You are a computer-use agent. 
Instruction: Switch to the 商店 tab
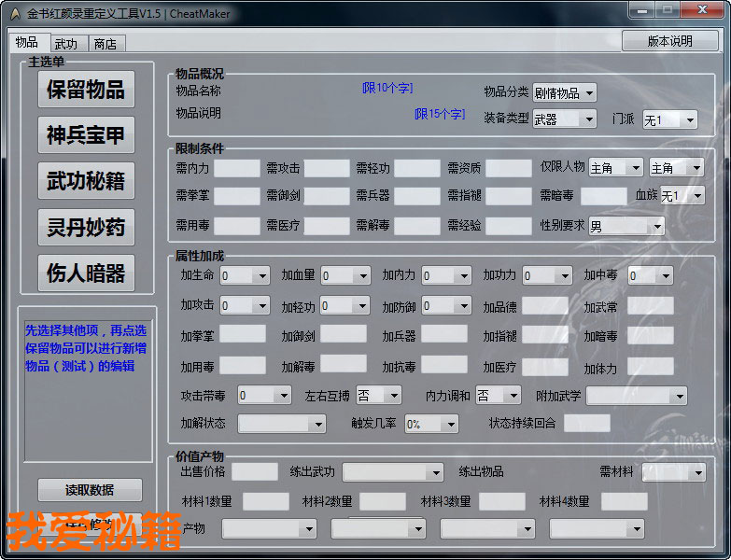pyautogui.click(x=105, y=44)
